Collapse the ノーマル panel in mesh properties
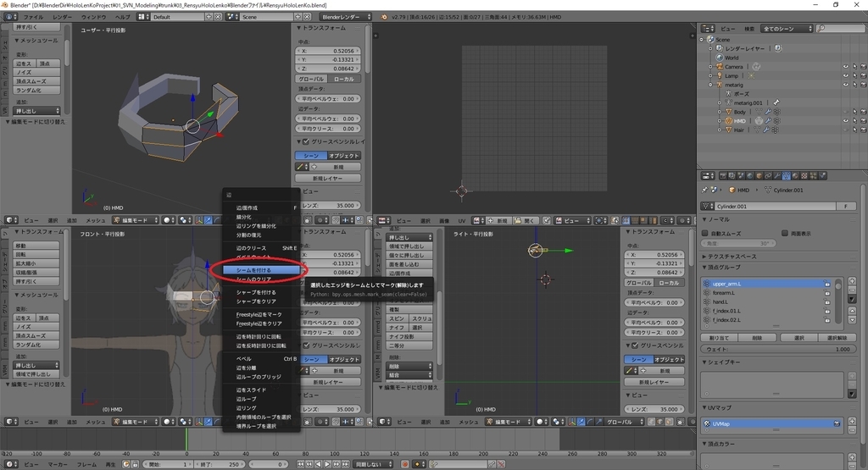 pos(704,219)
